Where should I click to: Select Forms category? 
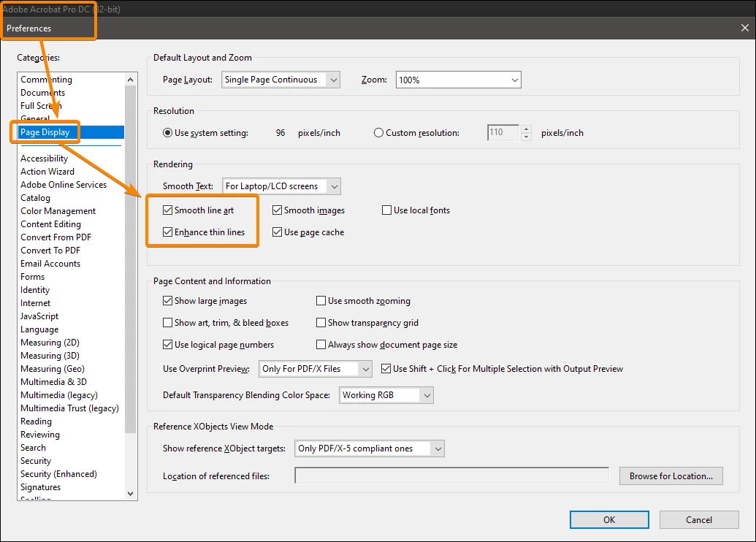32,277
